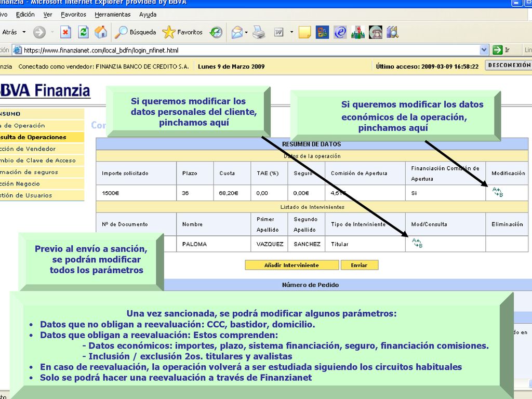This screenshot has width=532, height=399.
Task: Click the Office-style blue toolbar icon
Action: tap(322, 32)
